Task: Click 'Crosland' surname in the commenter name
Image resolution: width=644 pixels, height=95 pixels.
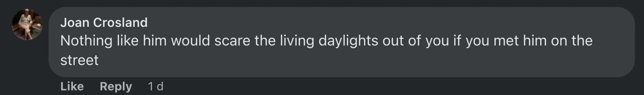Action: tap(120, 22)
